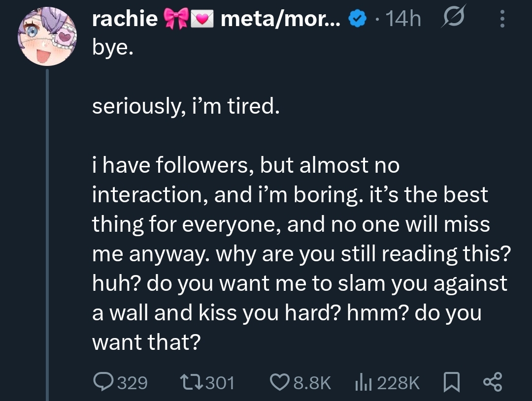This screenshot has width=532, height=401.
Task: Click the blue verified checkmark badge
Action: [x=357, y=19]
